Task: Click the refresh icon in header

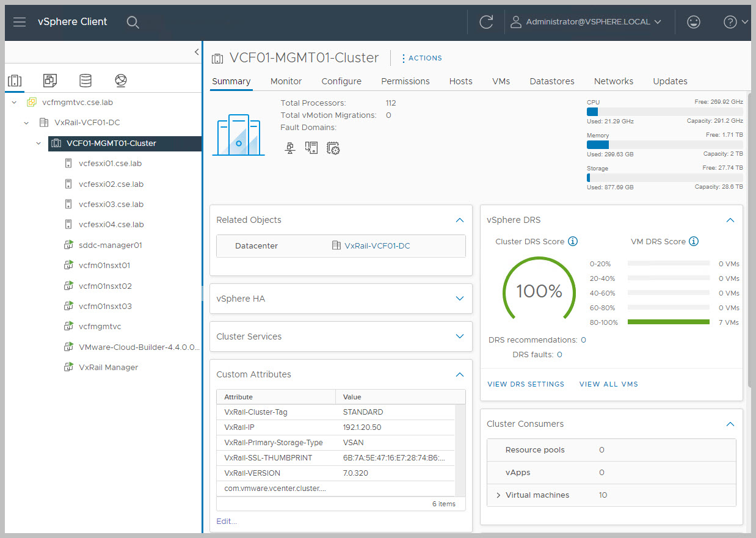Action: tap(486, 22)
